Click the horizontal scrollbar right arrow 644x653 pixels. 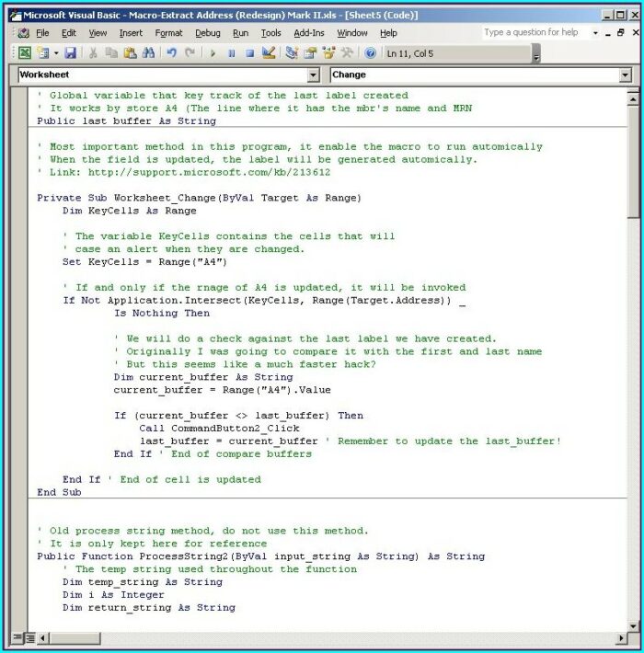[622, 637]
